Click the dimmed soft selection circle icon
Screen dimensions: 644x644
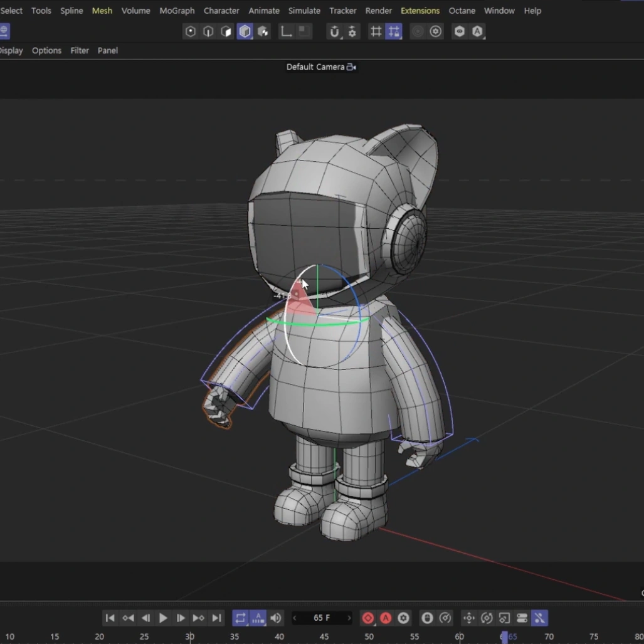(x=418, y=31)
